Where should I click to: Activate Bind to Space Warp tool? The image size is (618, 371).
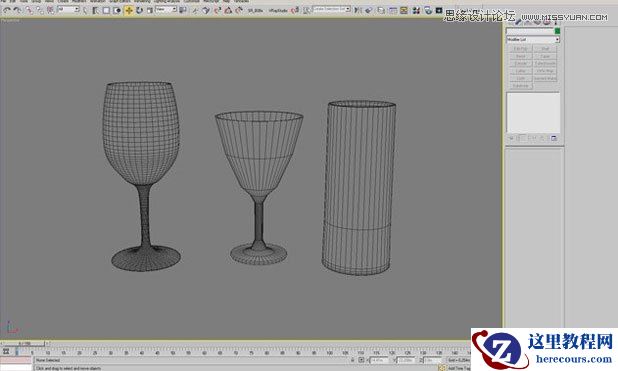(50, 10)
